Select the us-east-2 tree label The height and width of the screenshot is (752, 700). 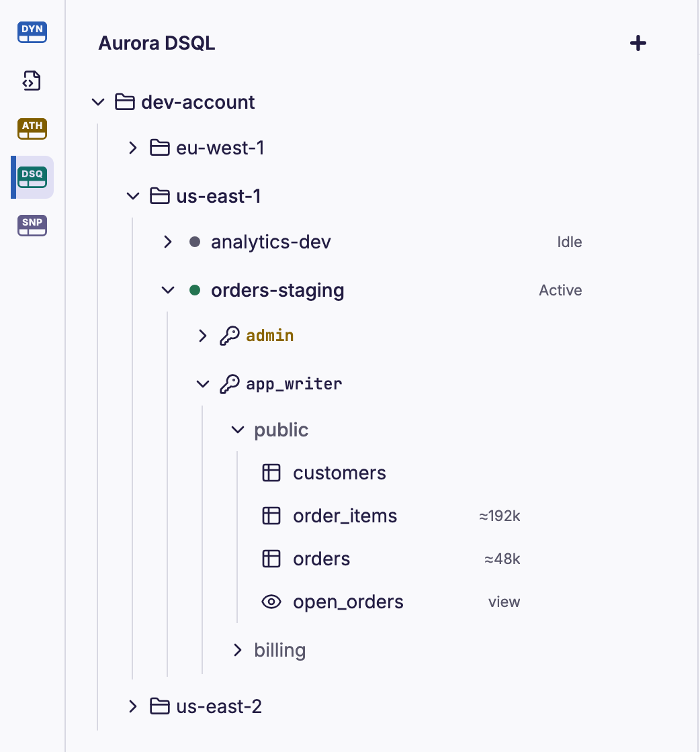coord(219,706)
